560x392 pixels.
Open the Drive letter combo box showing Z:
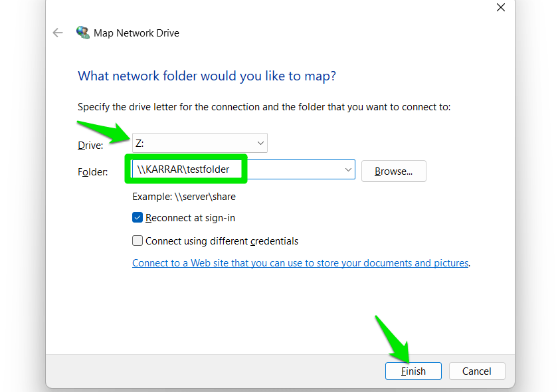193,142
